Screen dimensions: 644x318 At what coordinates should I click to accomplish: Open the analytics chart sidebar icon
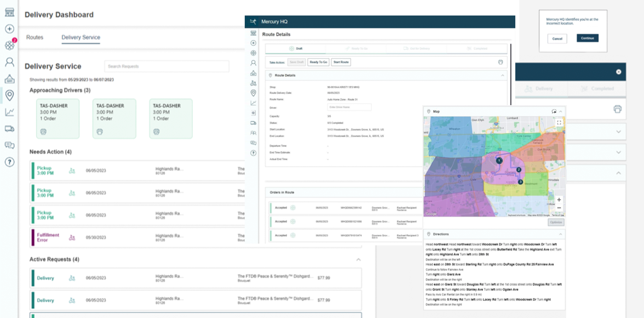9,112
